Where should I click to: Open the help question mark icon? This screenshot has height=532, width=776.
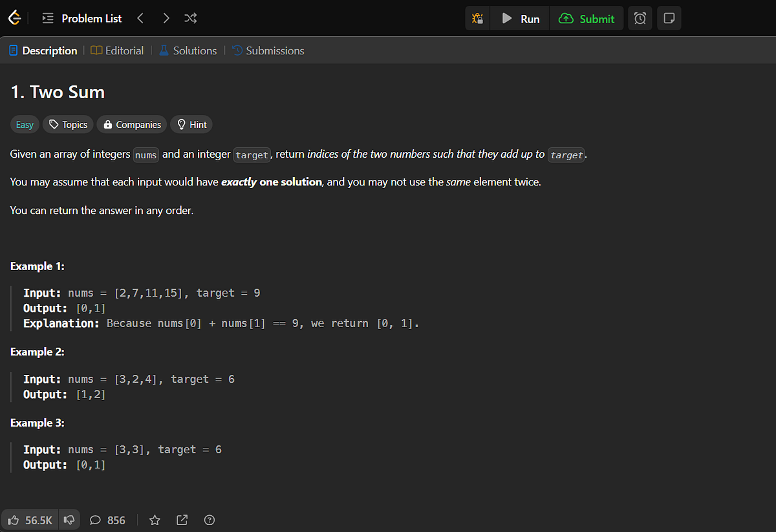click(x=209, y=520)
